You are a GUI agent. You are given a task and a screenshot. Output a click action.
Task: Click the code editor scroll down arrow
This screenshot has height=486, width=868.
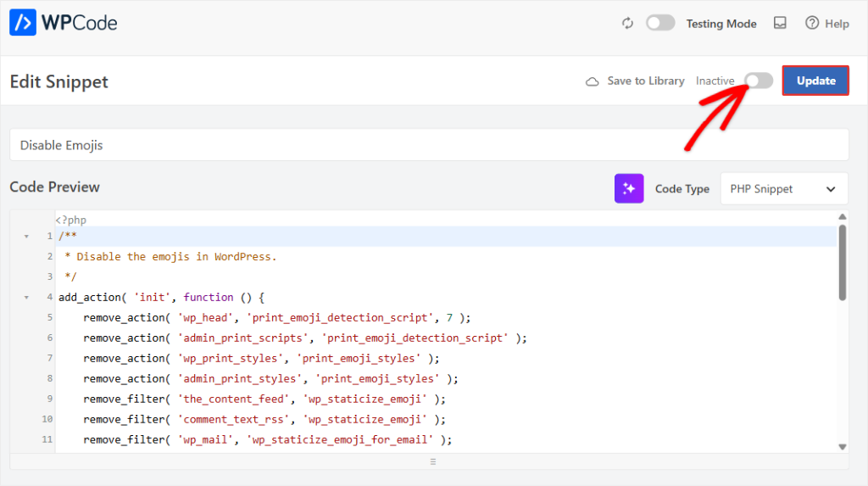click(x=842, y=447)
